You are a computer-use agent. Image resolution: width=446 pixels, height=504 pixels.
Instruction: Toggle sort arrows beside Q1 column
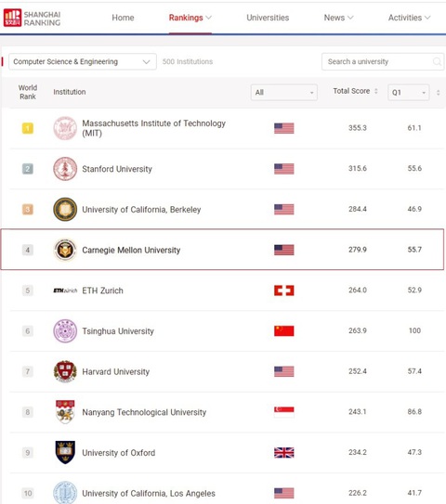pyautogui.click(x=438, y=93)
